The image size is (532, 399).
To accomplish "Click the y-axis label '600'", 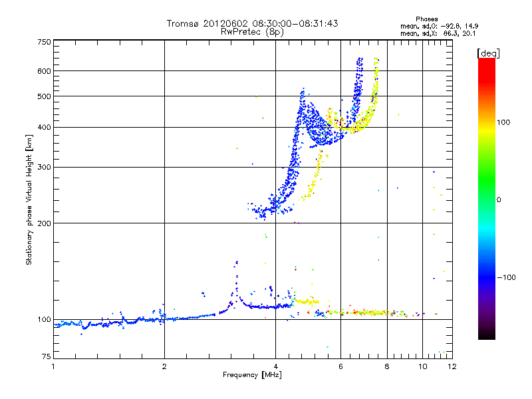I will pos(44,71).
